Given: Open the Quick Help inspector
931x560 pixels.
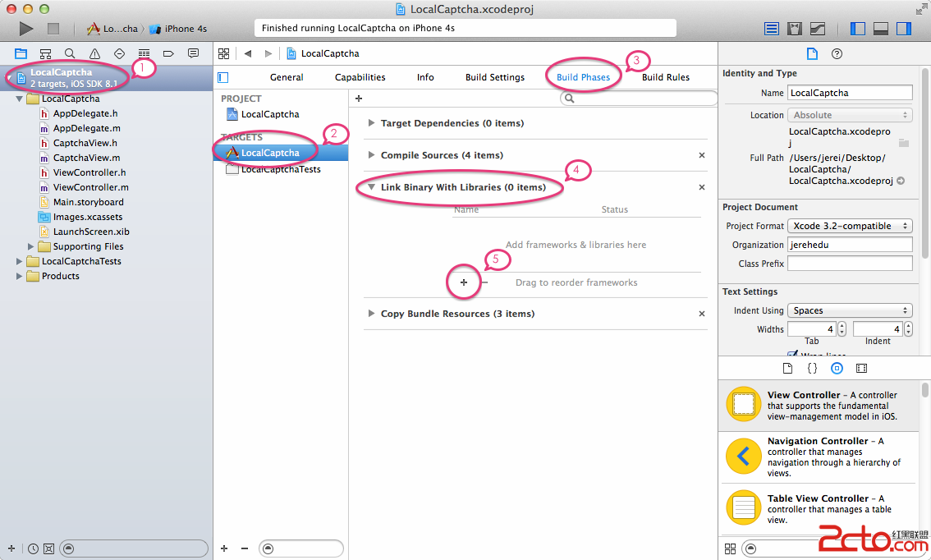Looking at the screenshot, I should tap(837, 54).
